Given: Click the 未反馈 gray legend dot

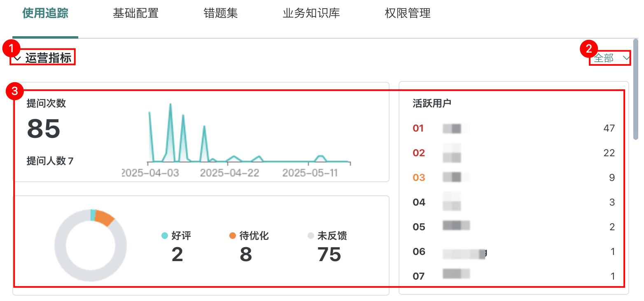Looking at the screenshot, I should pyautogui.click(x=311, y=236).
